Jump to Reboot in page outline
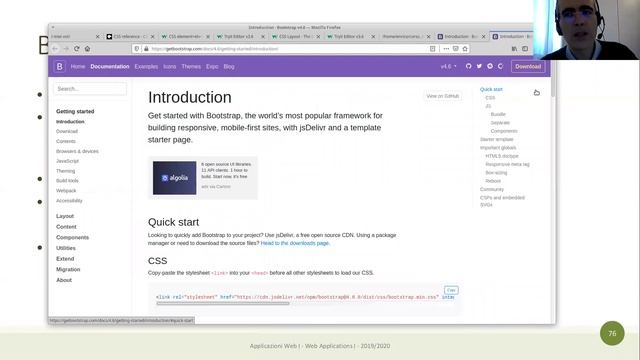The height and width of the screenshot is (360, 640). (493, 181)
